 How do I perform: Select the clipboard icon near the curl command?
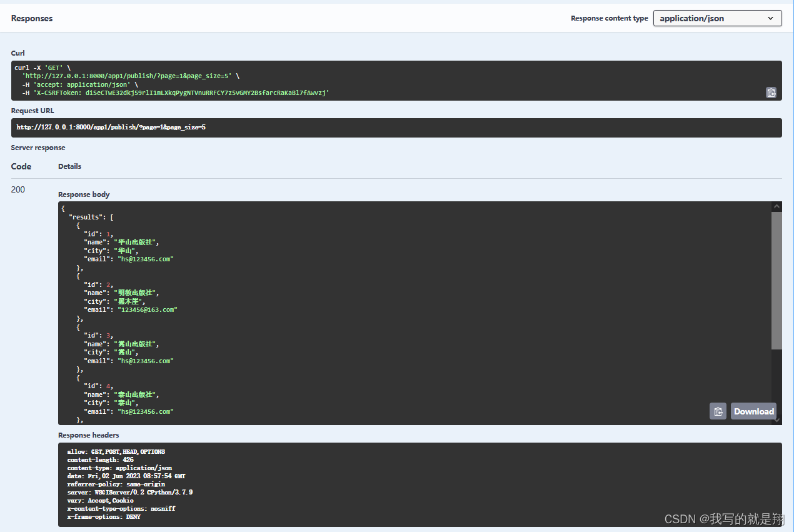[x=771, y=93]
